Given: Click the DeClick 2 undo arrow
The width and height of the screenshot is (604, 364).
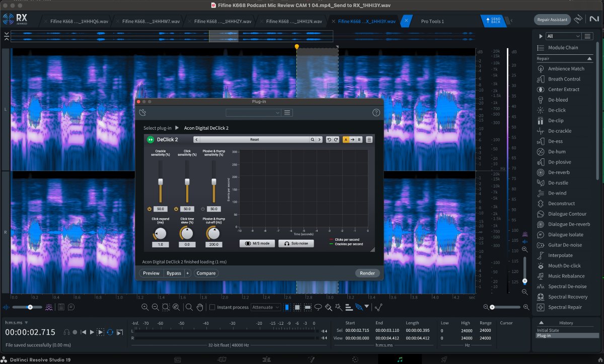Looking at the screenshot, I should tap(329, 139).
